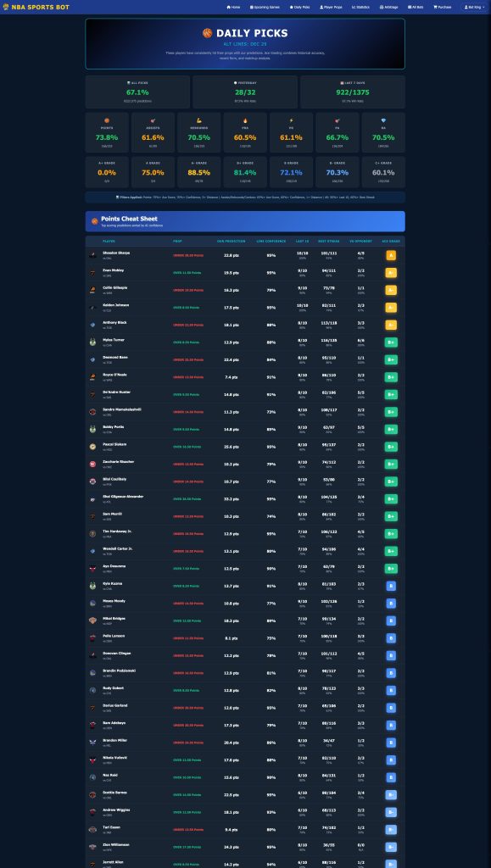This screenshot has width=491, height=868.
Task: Click the icon on the PA stat card
Action: click(338, 120)
